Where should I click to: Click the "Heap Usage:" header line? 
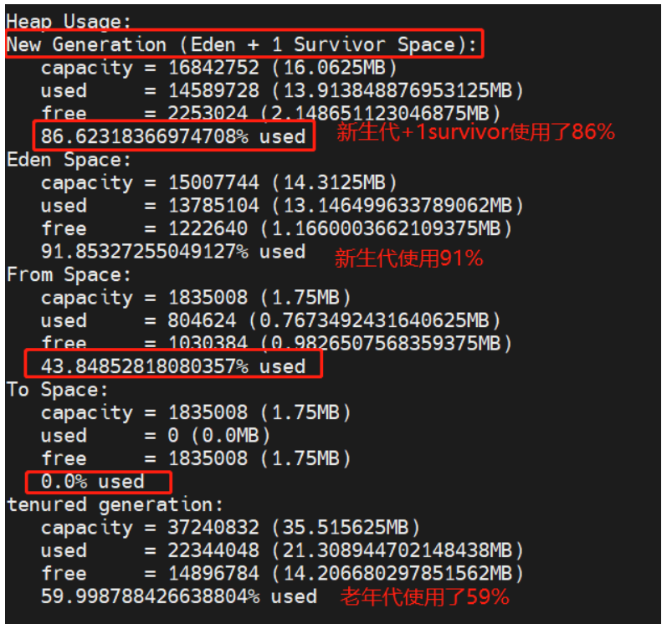tap(69, 22)
